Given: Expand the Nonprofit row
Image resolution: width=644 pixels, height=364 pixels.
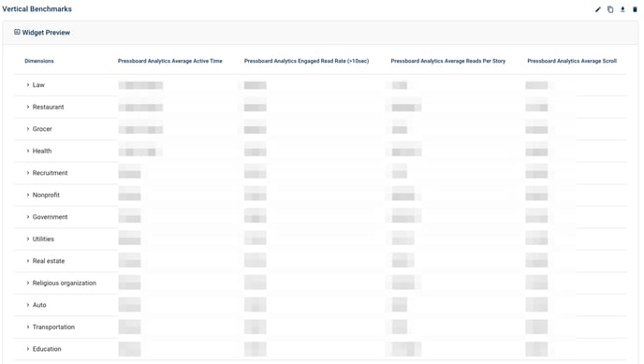Looking at the screenshot, I should point(28,195).
